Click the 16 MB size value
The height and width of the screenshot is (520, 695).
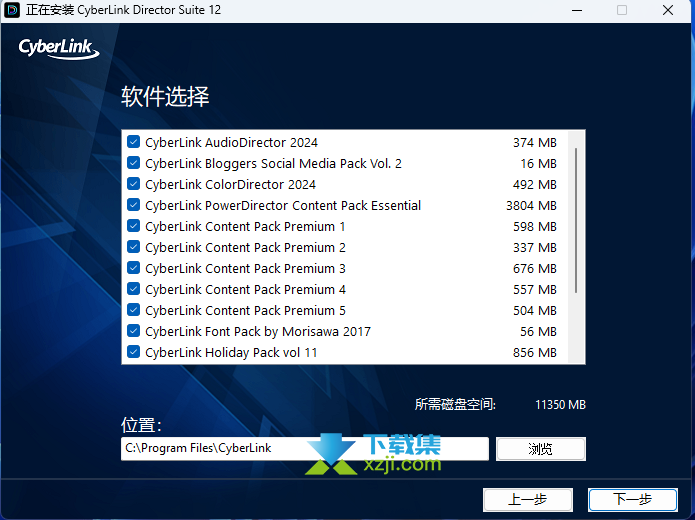click(539, 164)
